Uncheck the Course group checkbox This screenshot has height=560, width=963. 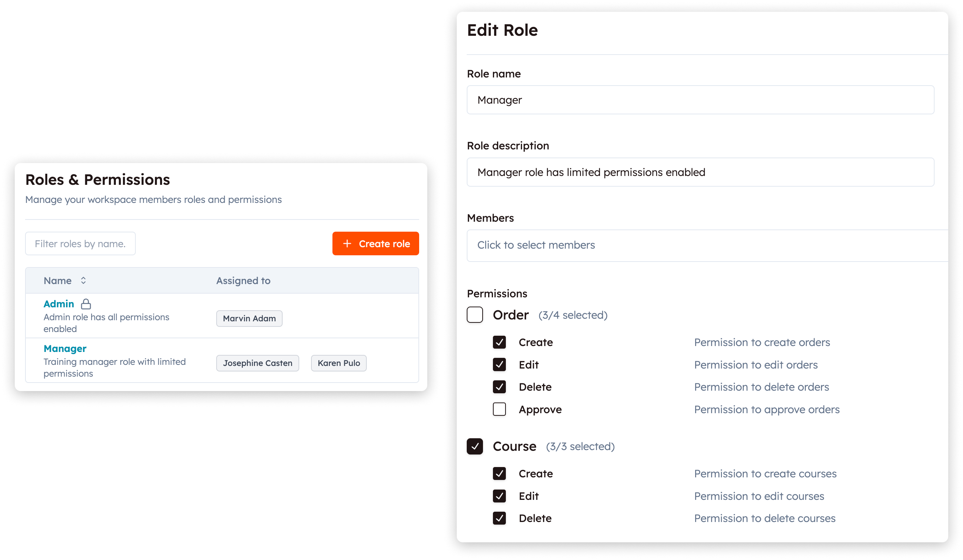[474, 446]
